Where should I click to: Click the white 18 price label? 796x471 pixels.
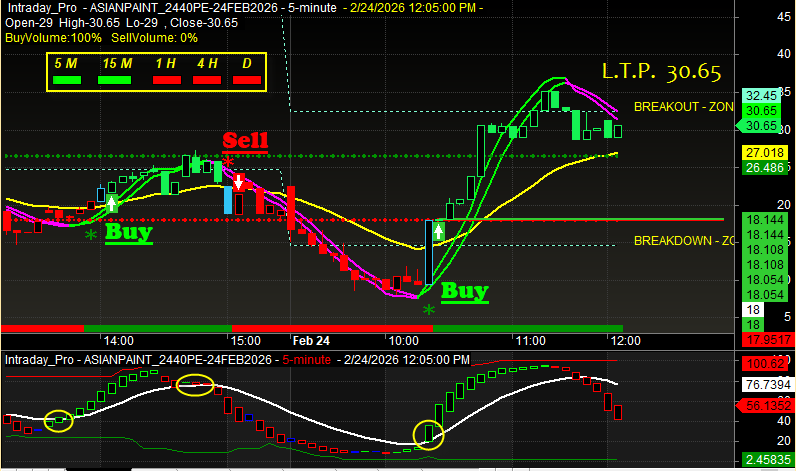[x=753, y=310]
